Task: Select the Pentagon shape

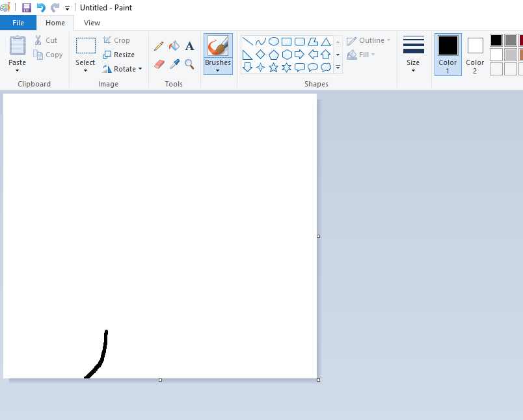Action: point(273,55)
